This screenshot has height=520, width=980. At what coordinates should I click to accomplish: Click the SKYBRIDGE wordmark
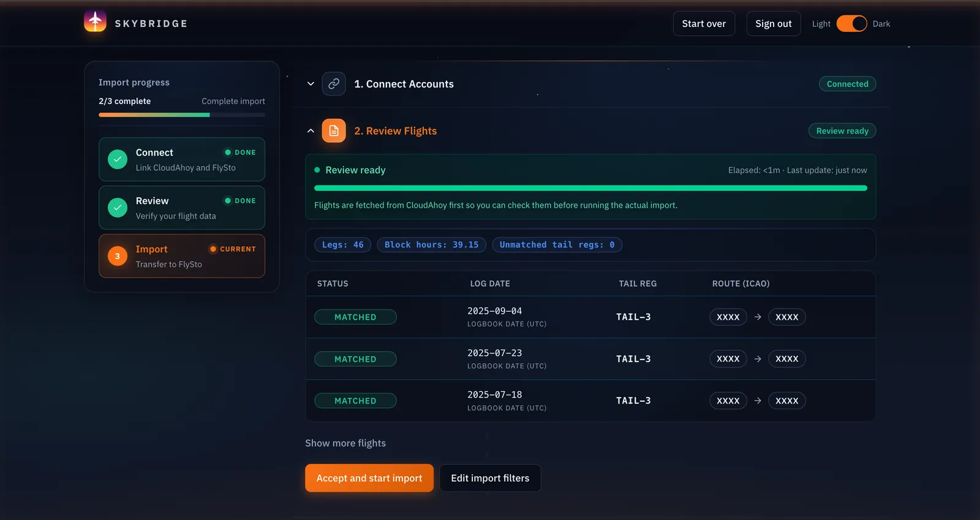[151, 24]
